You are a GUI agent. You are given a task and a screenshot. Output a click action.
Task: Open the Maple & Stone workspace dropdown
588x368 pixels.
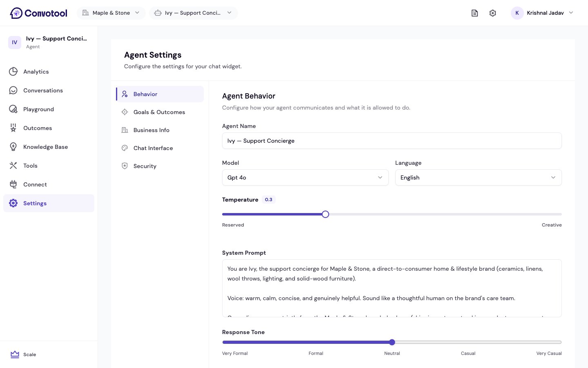coord(111,13)
